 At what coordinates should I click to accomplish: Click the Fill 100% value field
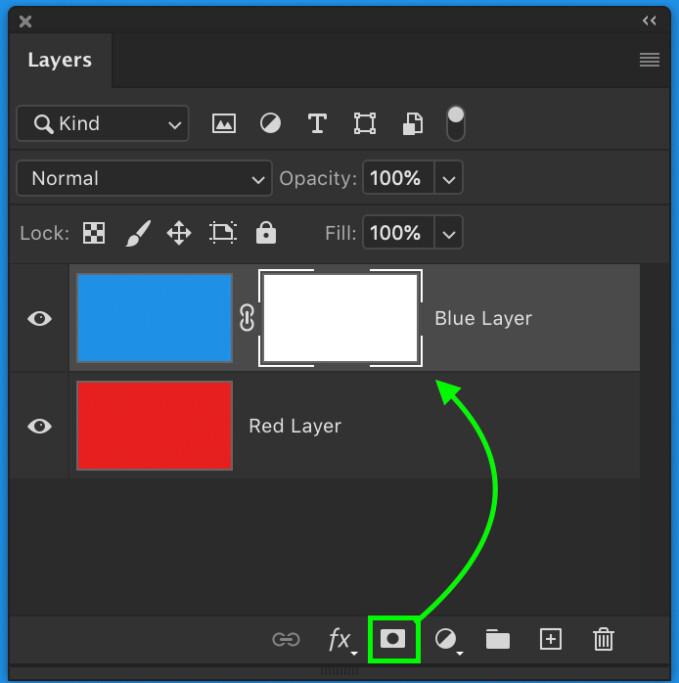(398, 233)
